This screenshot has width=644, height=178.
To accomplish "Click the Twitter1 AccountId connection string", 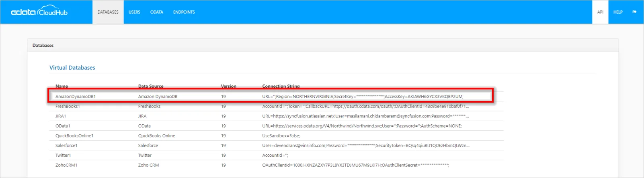I will pos(275,156).
